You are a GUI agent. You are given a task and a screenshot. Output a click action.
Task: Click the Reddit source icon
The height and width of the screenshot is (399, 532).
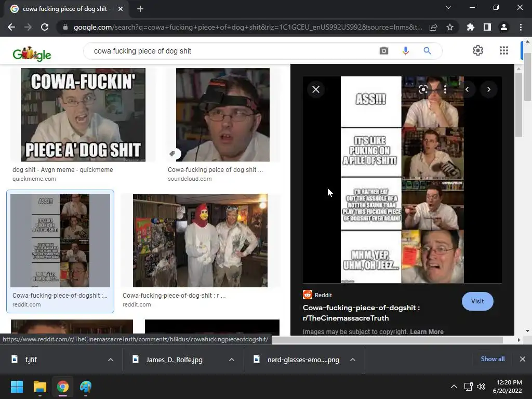(x=308, y=295)
